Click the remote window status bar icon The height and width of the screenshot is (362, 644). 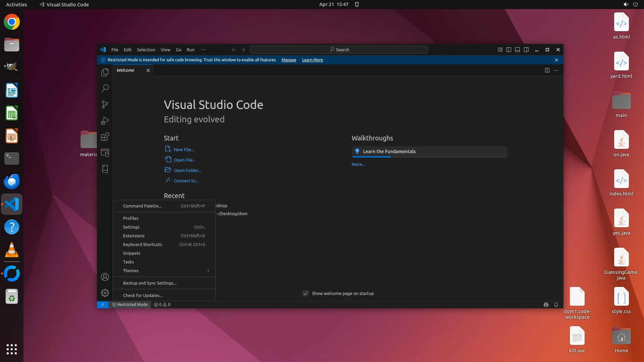click(103, 305)
